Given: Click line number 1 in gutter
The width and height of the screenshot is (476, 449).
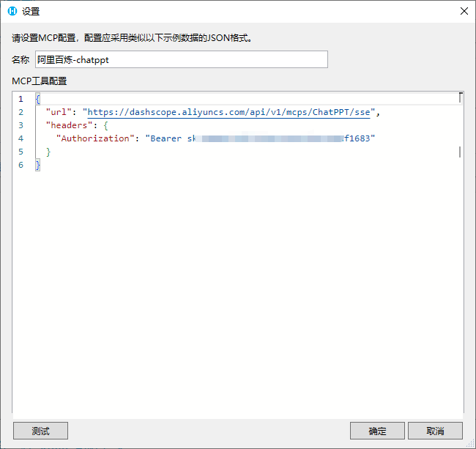Looking at the screenshot, I should coord(21,99).
